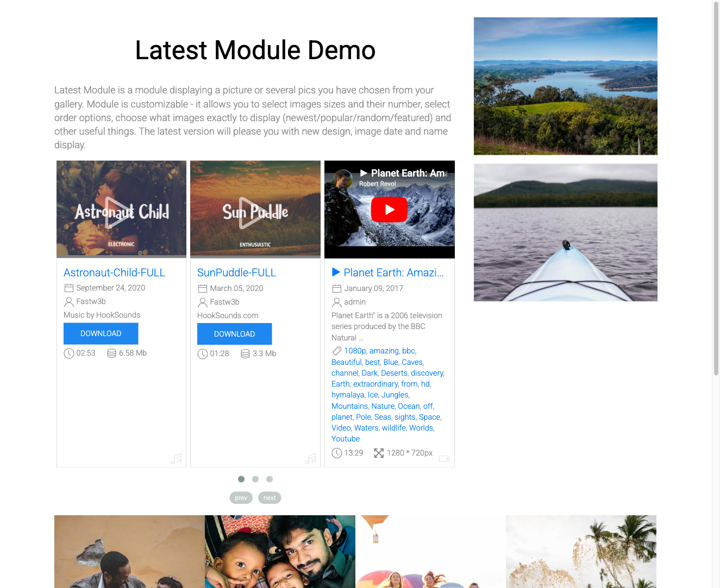
Task: Click the next carousel button
Action: pos(270,497)
